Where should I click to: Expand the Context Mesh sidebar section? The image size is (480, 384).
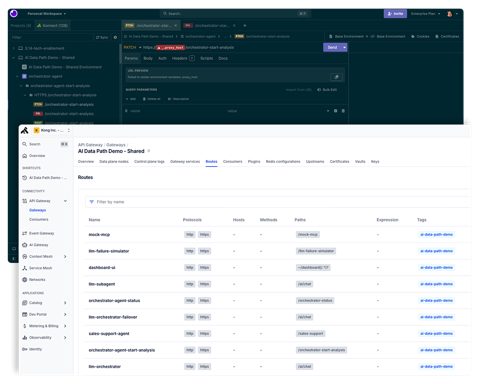click(x=65, y=256)
